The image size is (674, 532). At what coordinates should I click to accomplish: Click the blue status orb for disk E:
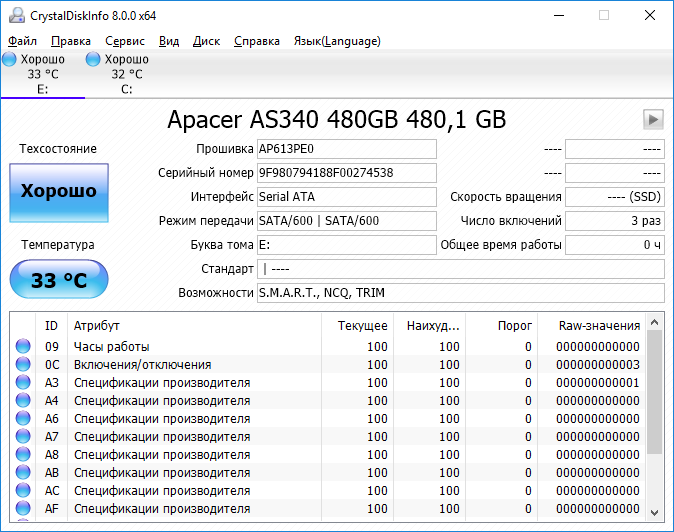pos(9,59)
